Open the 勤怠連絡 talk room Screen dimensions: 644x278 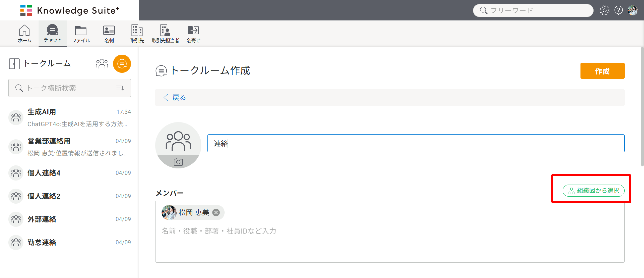pos(70,242)
